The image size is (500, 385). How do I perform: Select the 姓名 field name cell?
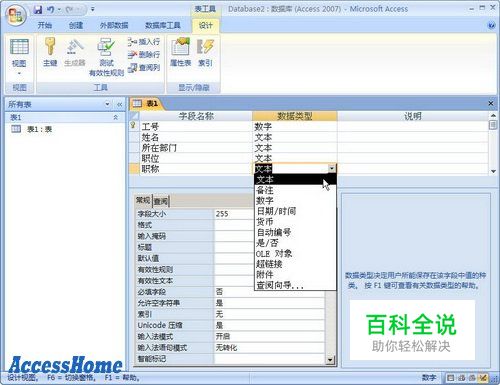196,137
